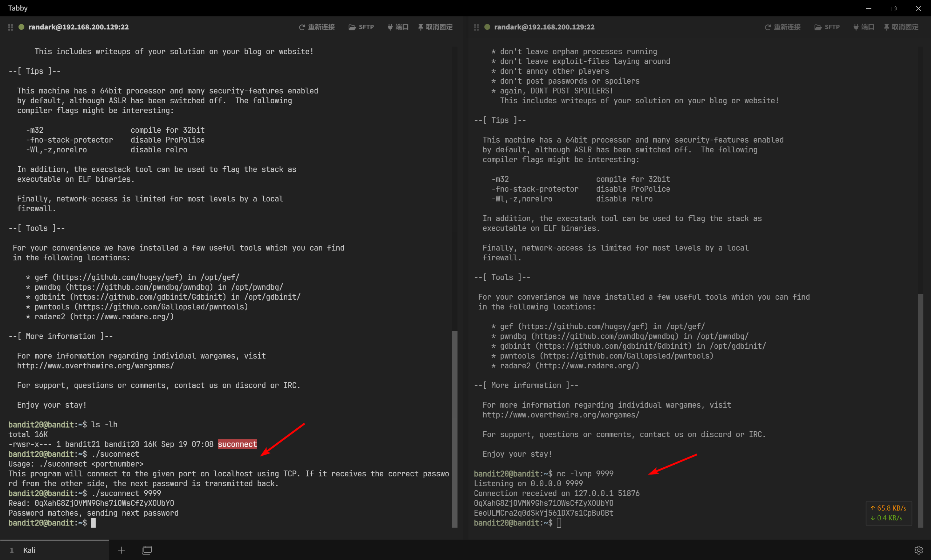931x560 pixels.
Task: Click the https://github.com/hugsy/gef link in the left pane
Action: coord(117,277)
